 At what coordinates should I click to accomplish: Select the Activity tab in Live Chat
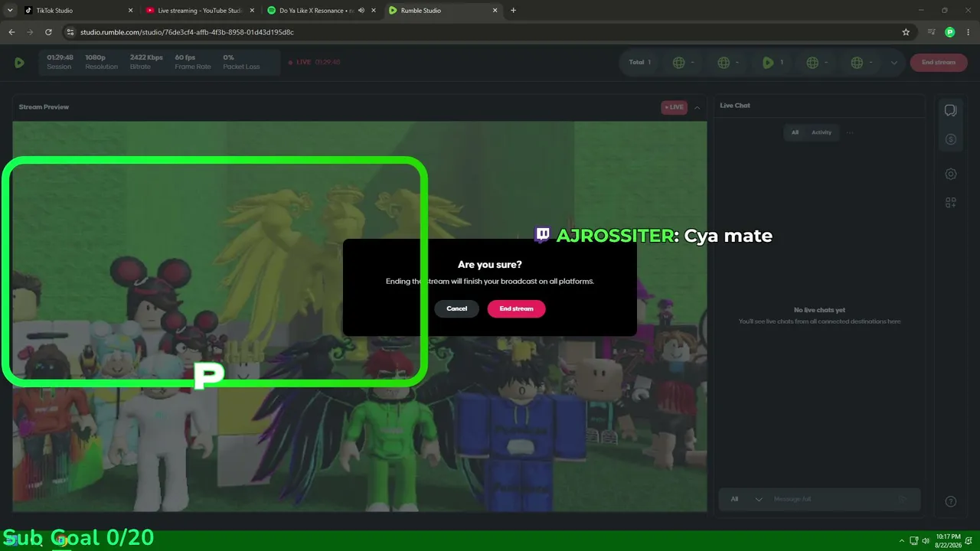click(x=822, y=132)
